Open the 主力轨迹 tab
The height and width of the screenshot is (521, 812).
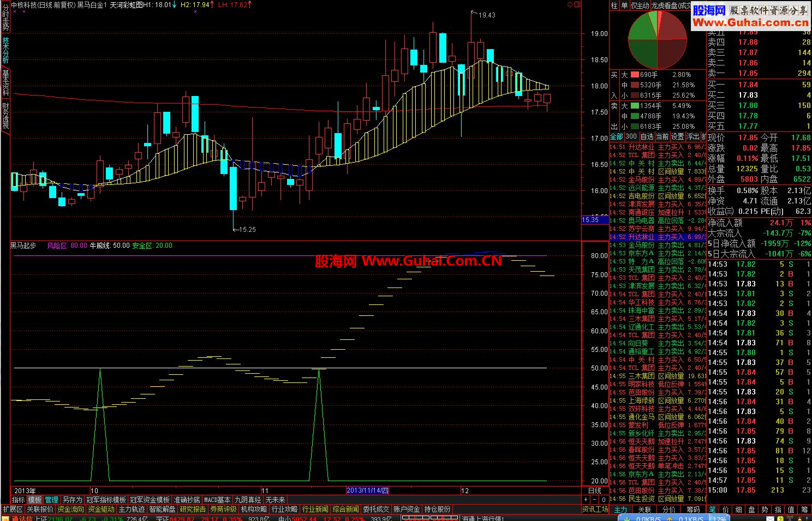[x=132, y=509]
